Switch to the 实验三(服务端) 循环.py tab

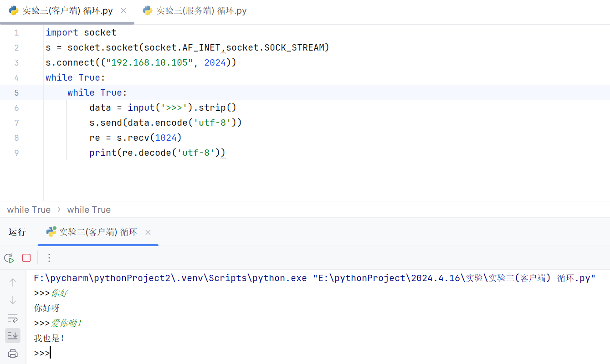click(x=201, y=10)
